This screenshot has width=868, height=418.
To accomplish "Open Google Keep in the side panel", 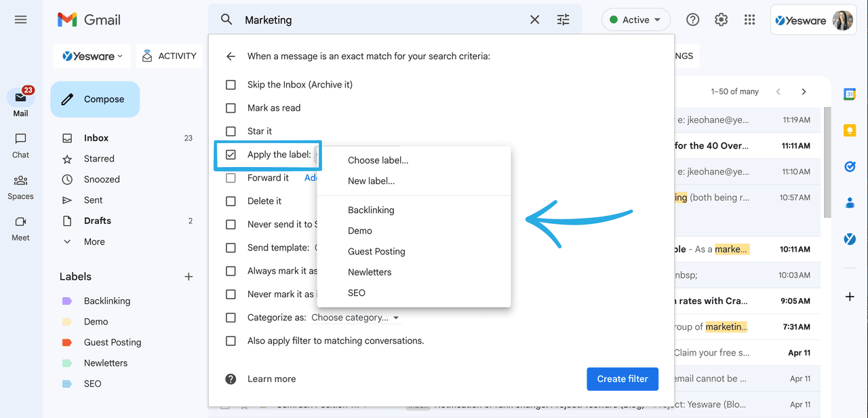I will (x=849, y=130).
